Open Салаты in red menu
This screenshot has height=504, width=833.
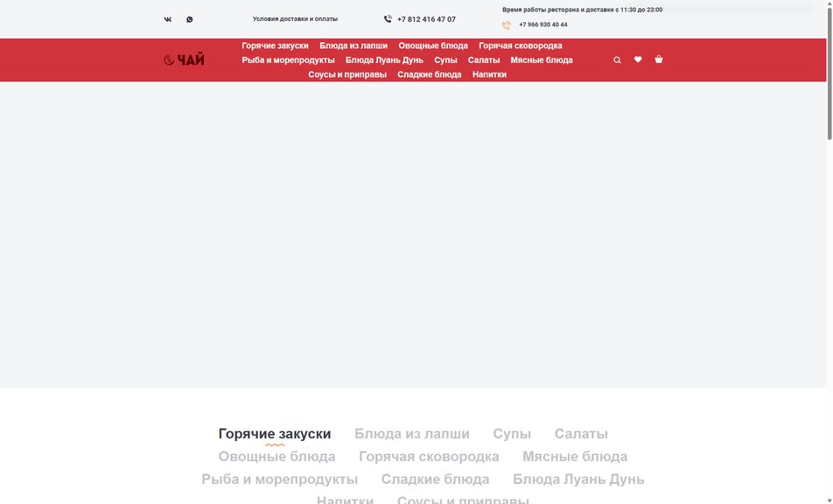click(483, 60)
